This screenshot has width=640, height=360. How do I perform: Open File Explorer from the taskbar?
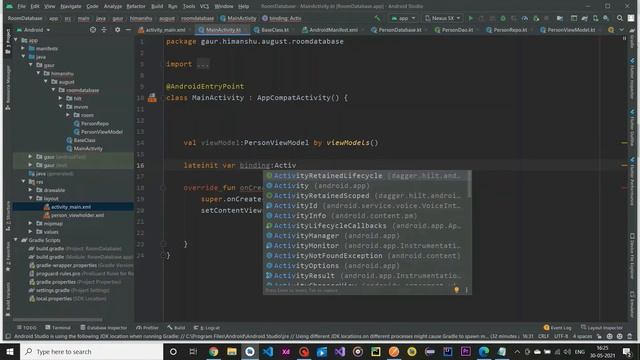[232, 351]
